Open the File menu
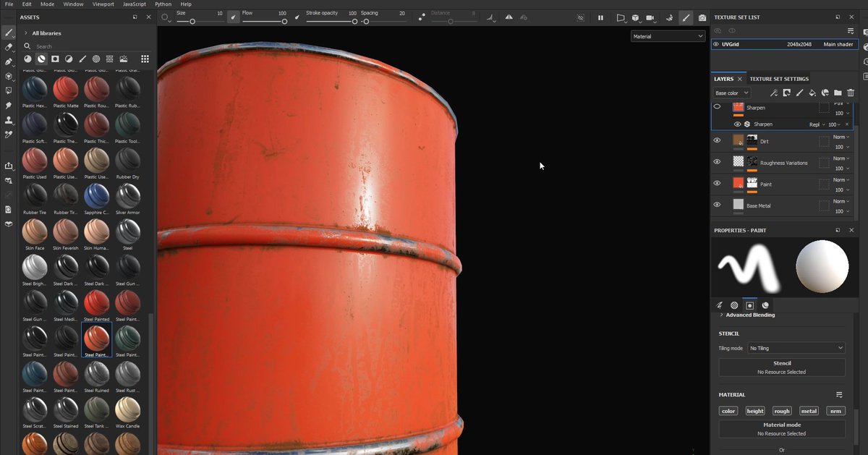 click(9, 4)
